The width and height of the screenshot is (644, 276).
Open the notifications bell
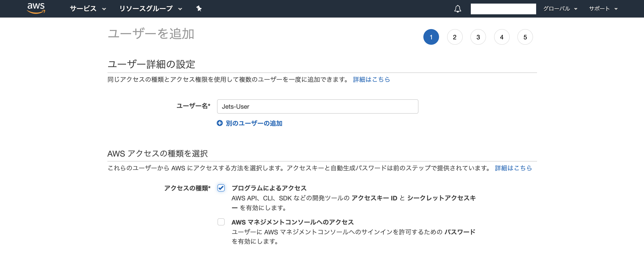pos(458,9)
